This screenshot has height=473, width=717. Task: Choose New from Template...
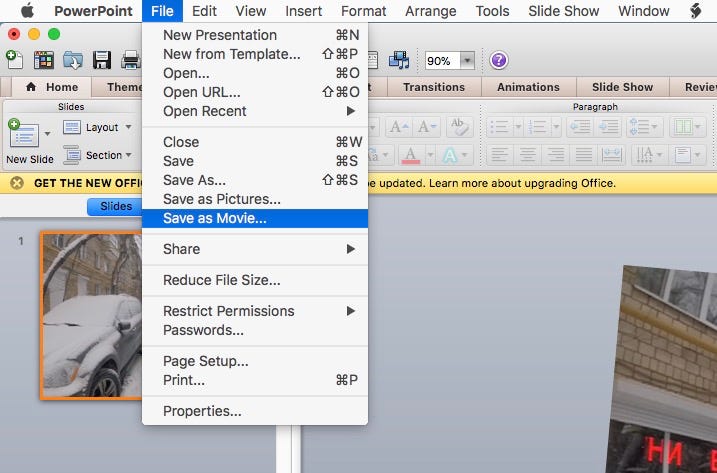pyautogui.click(x=255, y=54)
